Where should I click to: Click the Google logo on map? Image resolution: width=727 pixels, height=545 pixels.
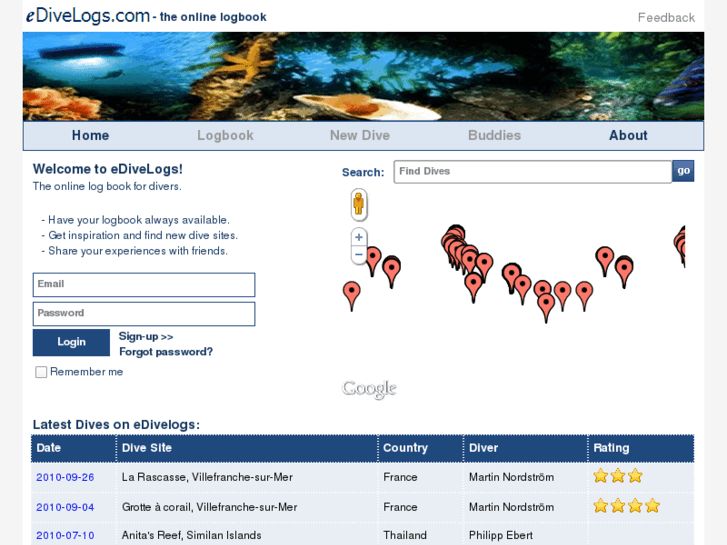369,389
